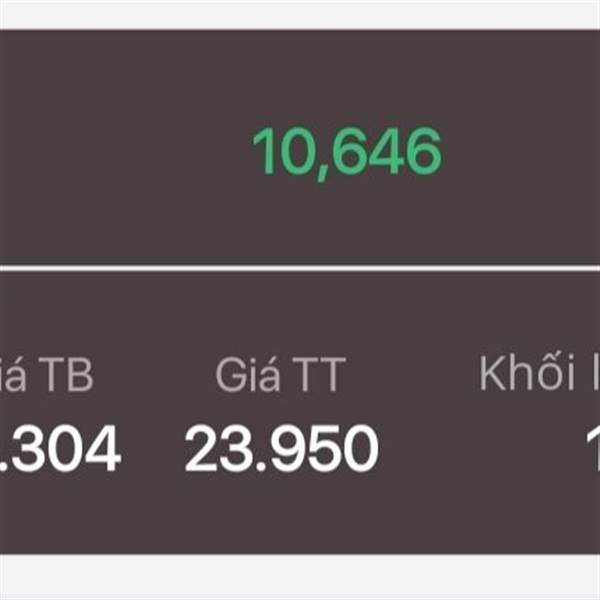Image resolution: width=600 pixels, height=600 pixels.
Task: Select the Khối l... volume column label
Action: coord(540,372)
